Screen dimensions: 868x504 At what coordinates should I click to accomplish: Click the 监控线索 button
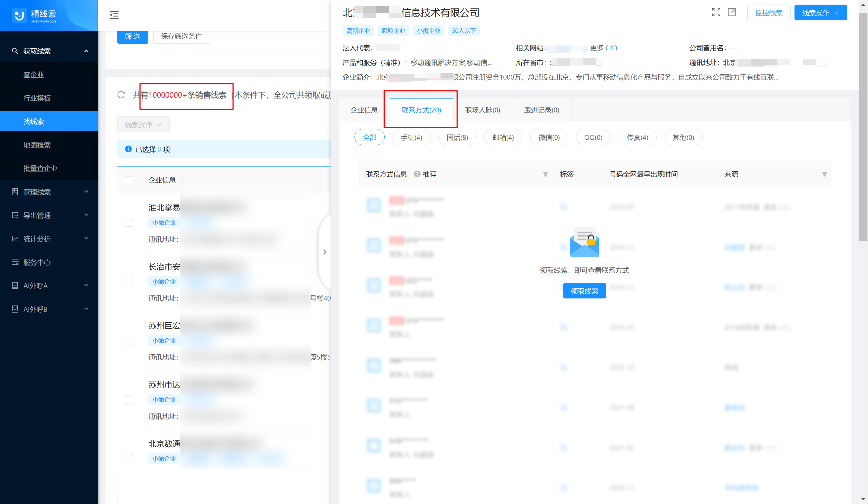768,13
